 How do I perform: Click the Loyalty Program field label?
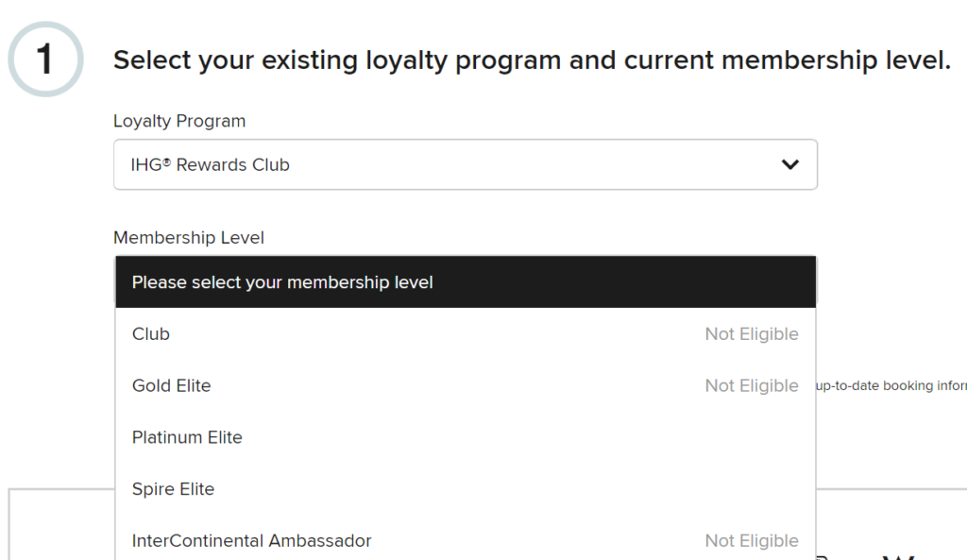tap(179, 121)
